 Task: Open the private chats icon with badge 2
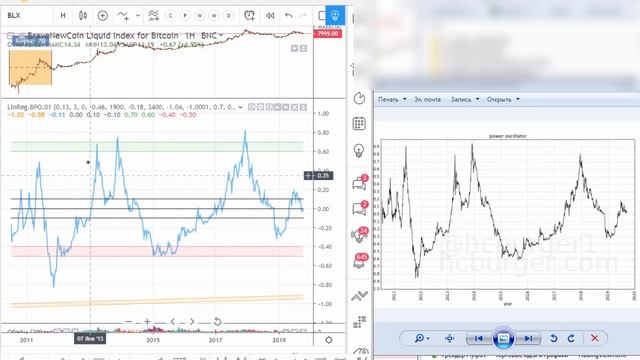click(x=360, y=208)
